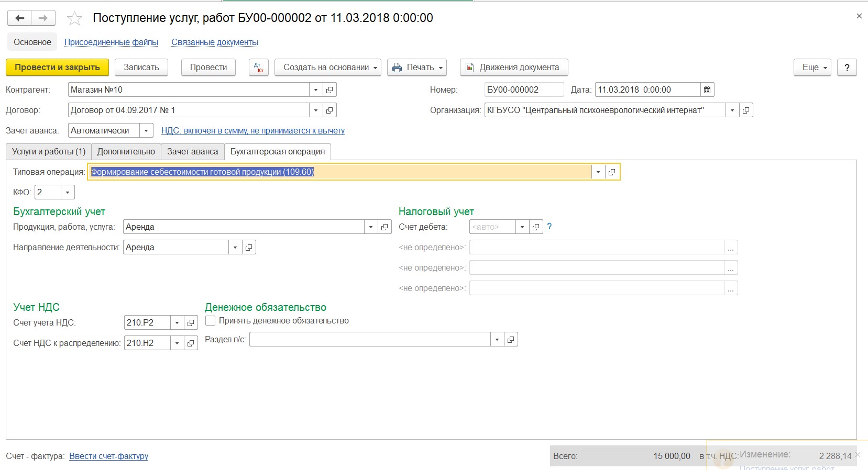
Task: Open the Основное section
Action: [32, 42]
